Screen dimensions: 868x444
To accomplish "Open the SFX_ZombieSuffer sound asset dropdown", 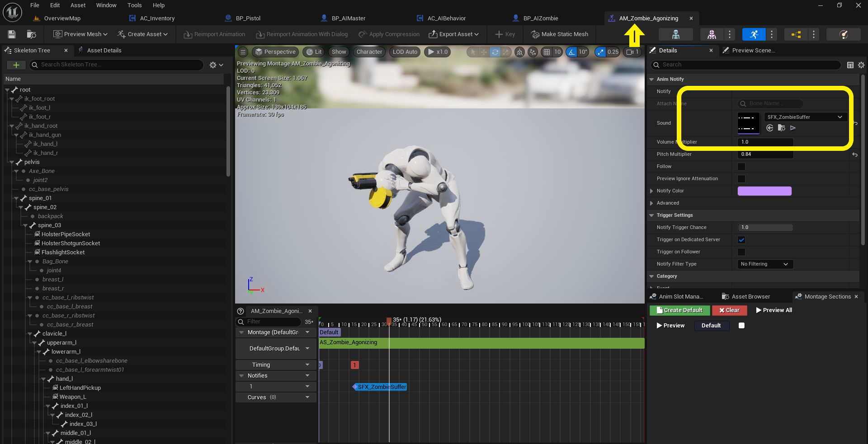I will coord(805,117).
